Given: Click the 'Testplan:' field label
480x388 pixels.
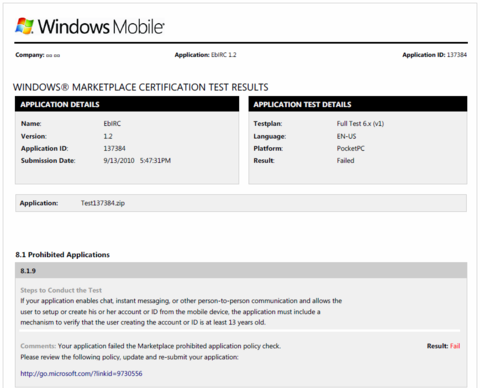Looking at the screenshot, I should [x=268, y=124].
